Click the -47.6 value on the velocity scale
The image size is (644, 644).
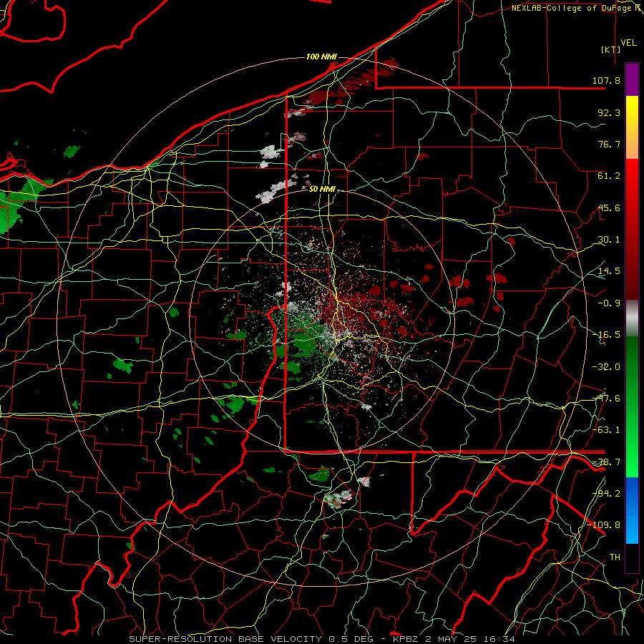tap(606, 399)
